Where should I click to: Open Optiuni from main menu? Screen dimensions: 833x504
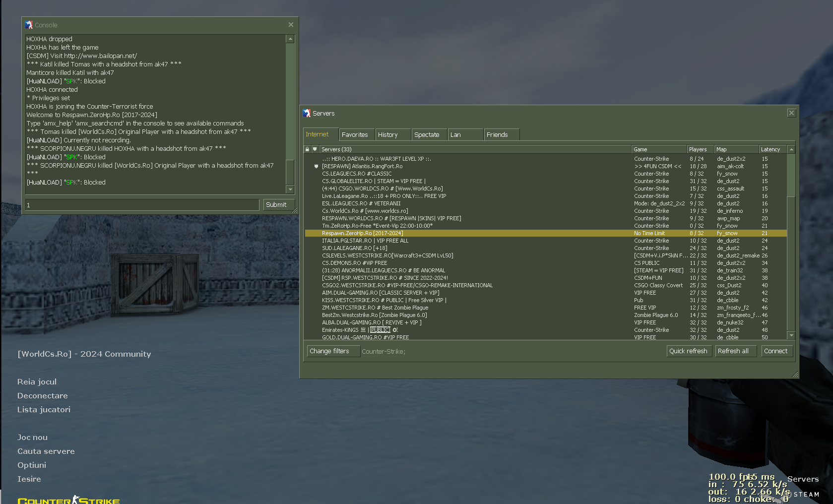32,465
